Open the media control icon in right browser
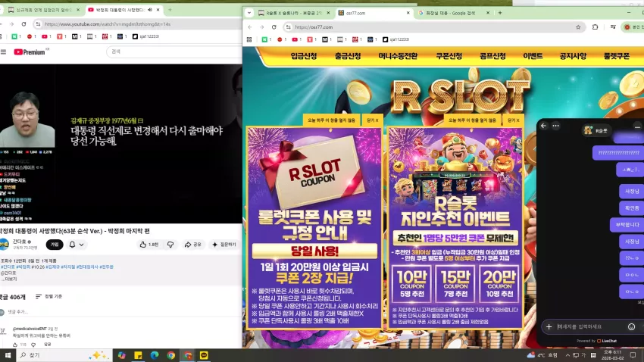 [x=613, y=27]
